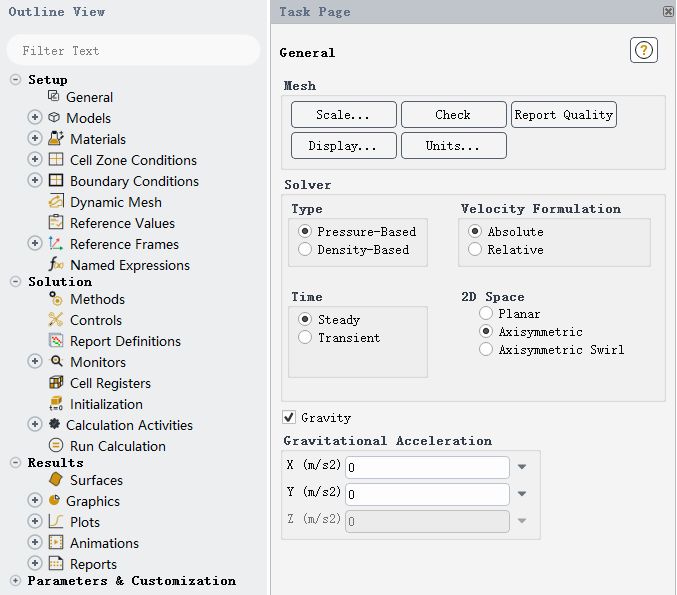Screen dimensions: 677x595
Task: Click the Controls icon in Solution
Action: pyautogui.click(x=55, y=320)
